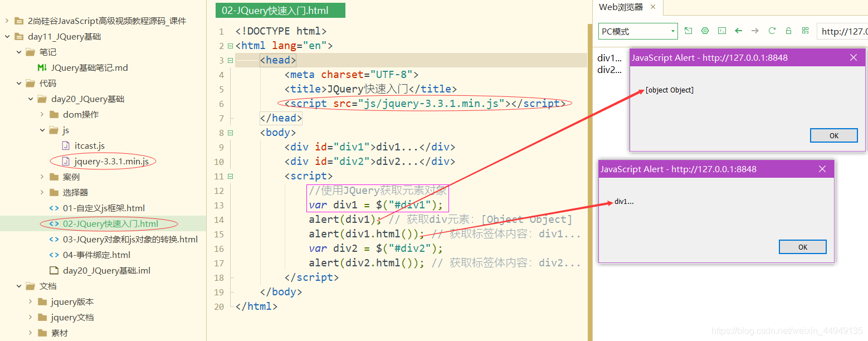The height and width of the screenshot is (341, 868).
Task: Expand the jquery文档 folder
Action: point(30,317)
